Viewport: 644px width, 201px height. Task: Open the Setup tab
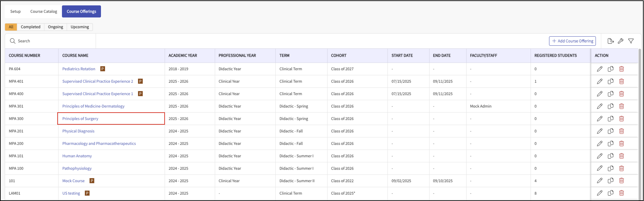(15, 11)
